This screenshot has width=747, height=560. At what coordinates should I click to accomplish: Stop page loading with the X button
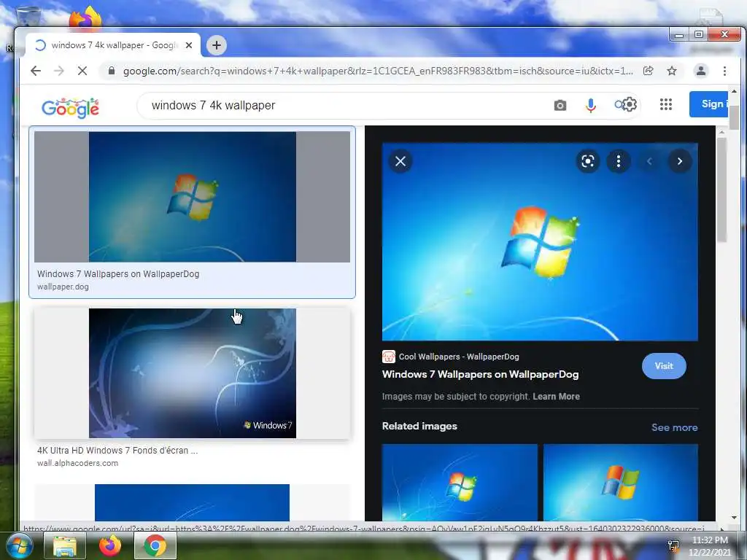[x=82, y=71]
